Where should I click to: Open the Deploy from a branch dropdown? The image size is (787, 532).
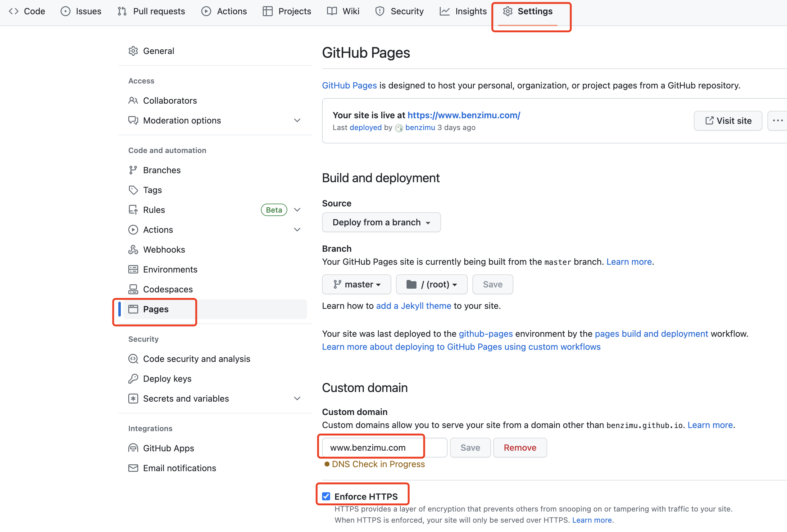381,222
